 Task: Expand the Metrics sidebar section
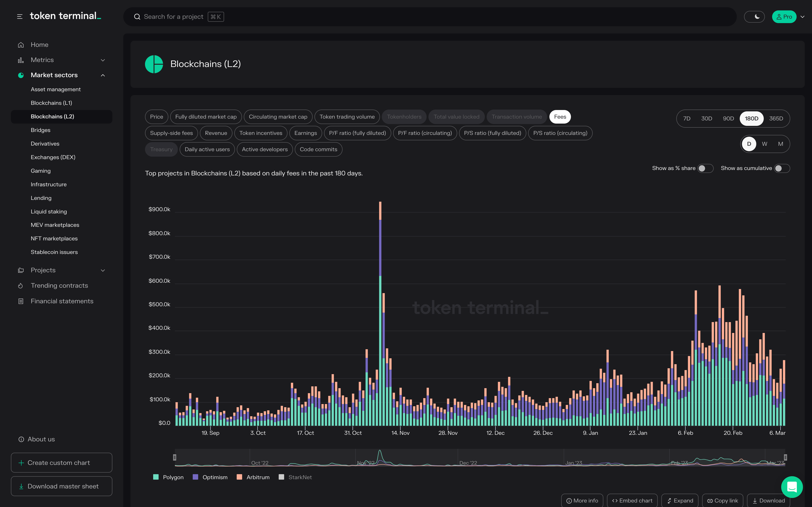point(103,60)
